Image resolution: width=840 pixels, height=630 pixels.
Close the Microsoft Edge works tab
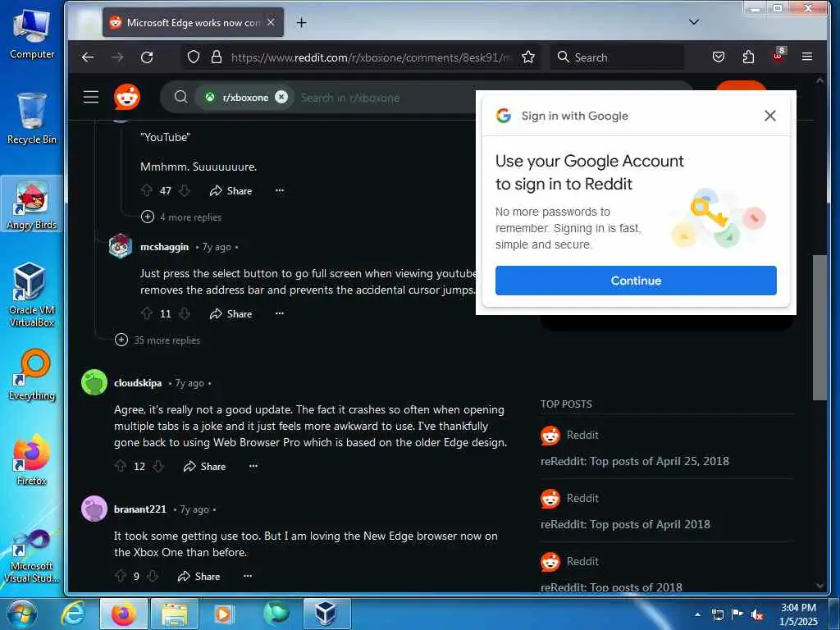[271, 22]
